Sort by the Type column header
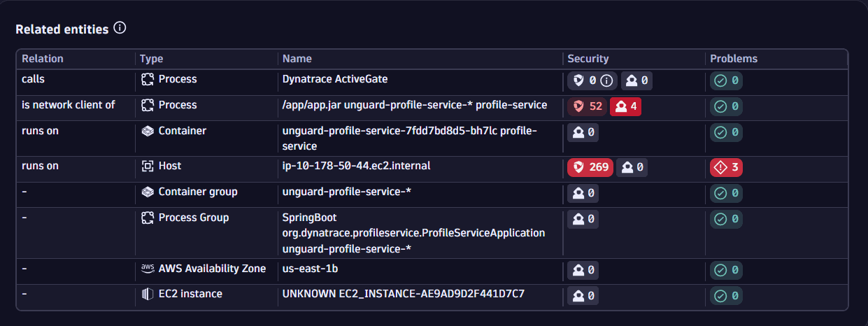Image resolution: width=868 pixels, height=326 pixels. point(151,59)
